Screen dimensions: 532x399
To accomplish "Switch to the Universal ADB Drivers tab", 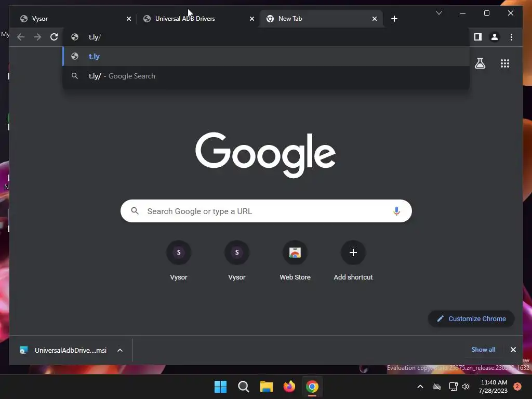I will [x=198, y=19].
